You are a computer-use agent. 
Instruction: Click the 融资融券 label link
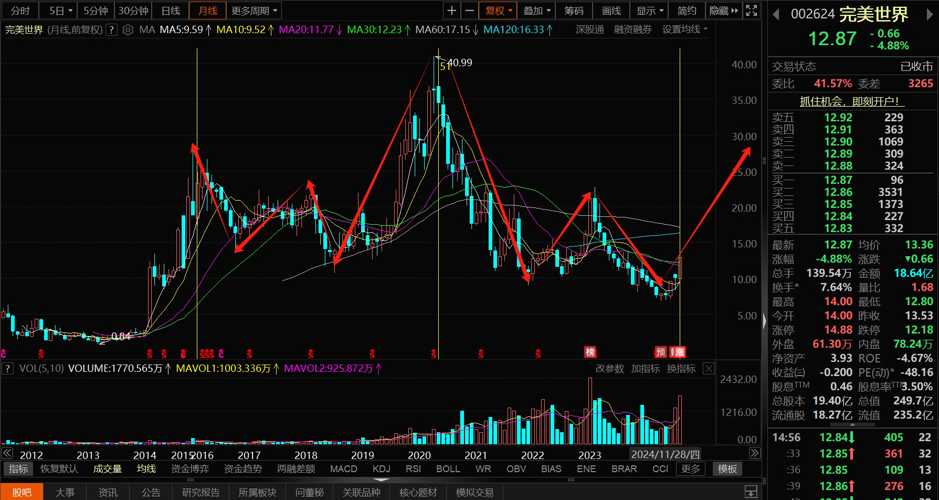click(x=632, y=29)
